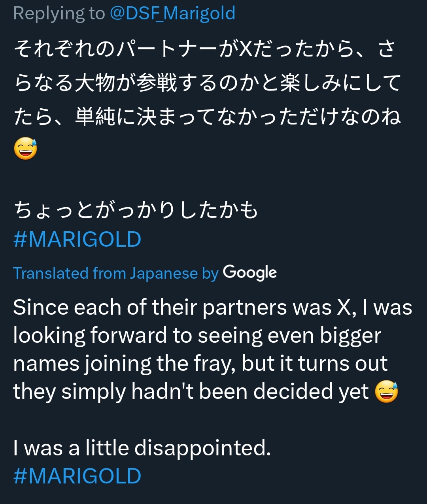This screenshot has width=427, height=504.
Task: Tap the Japanese line starting 'それぞれのパートナー'
Action: (x=204, y=49)
